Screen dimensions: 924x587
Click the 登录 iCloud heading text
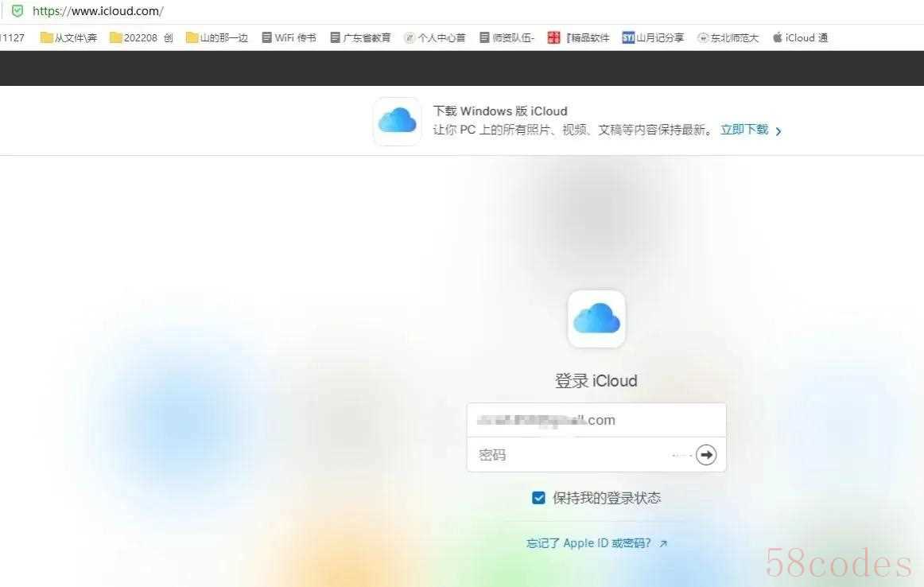[x=596, y=381]
